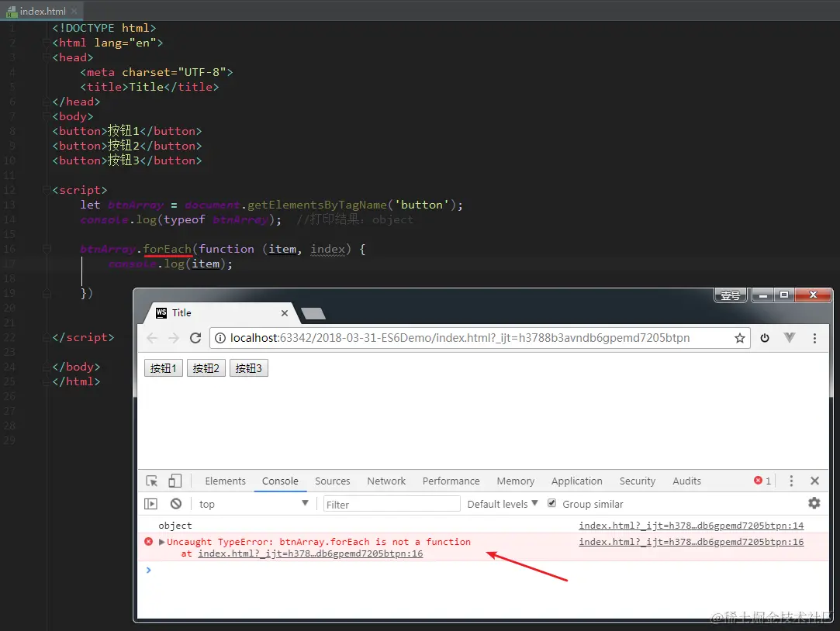
Task: Open DevTools three-dot customize menu
Action: 791,481
